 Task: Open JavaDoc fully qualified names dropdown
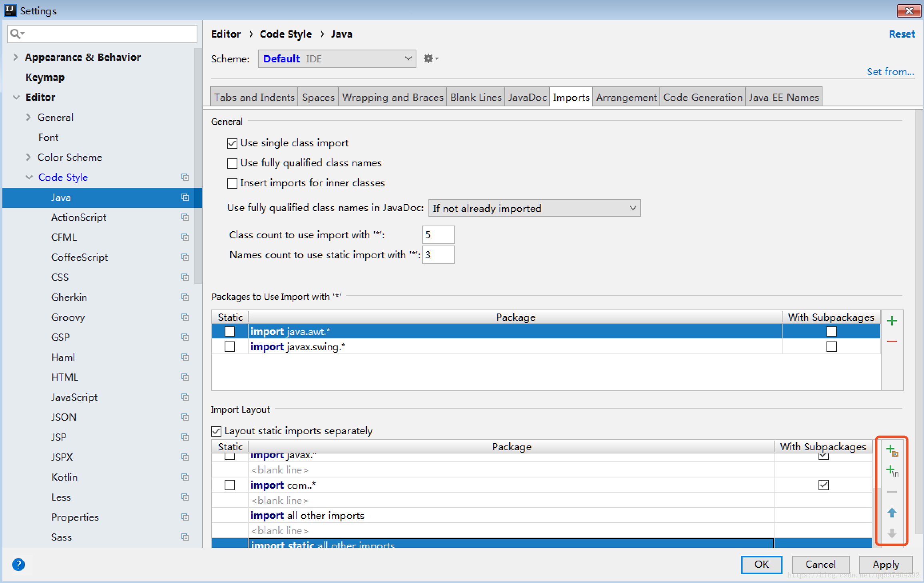pyautogui.click(x=534, y=208)
